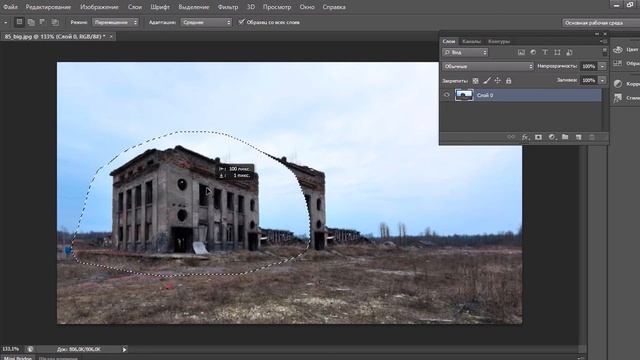Toggle the layer filtering switch

point(604,52)
